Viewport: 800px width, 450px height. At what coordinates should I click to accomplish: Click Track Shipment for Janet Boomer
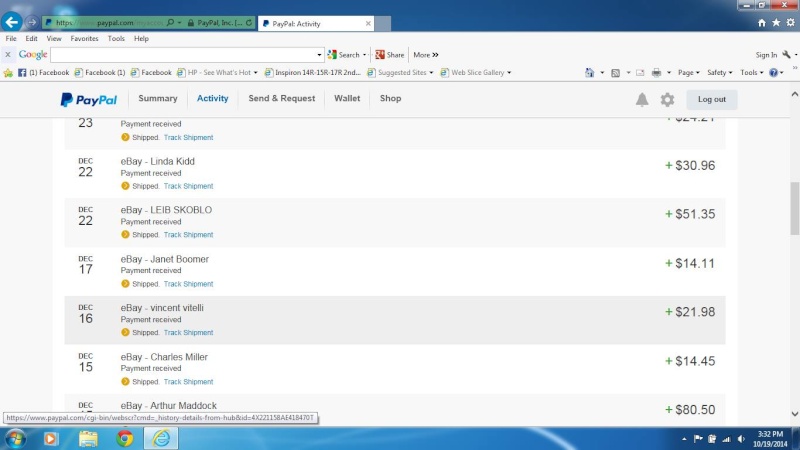click(x=188, y=284)
